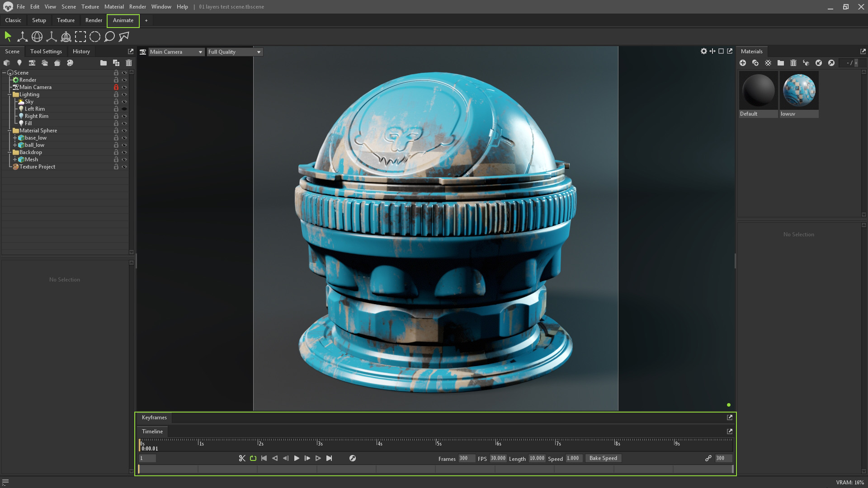Screen dimensions: 868x488
Task: Click the Bake Speed button
Action: coord(603,458)
